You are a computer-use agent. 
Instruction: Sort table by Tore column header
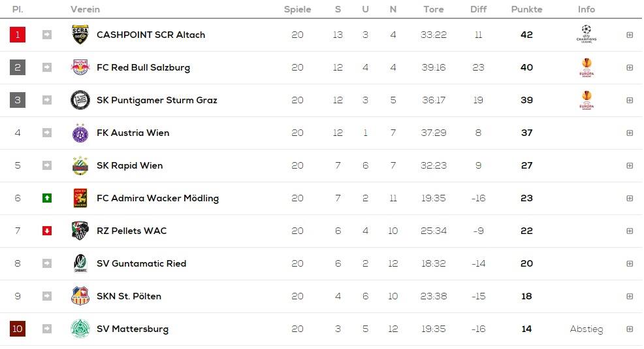[434, 9]
